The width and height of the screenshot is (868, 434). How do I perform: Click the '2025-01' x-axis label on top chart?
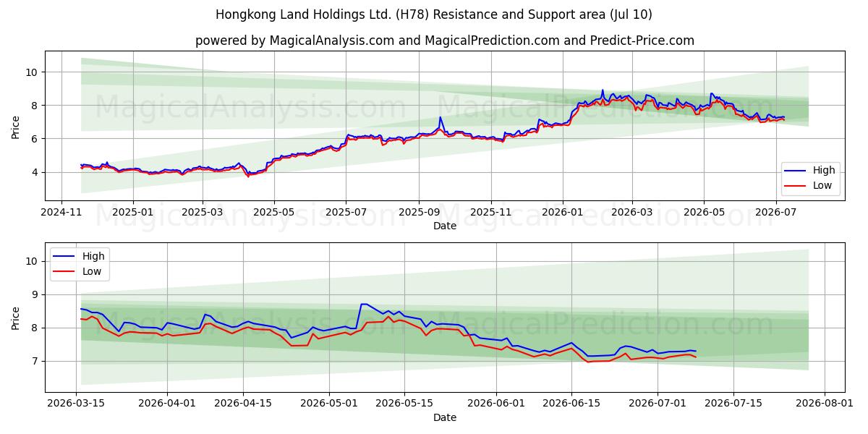(132, 213)
